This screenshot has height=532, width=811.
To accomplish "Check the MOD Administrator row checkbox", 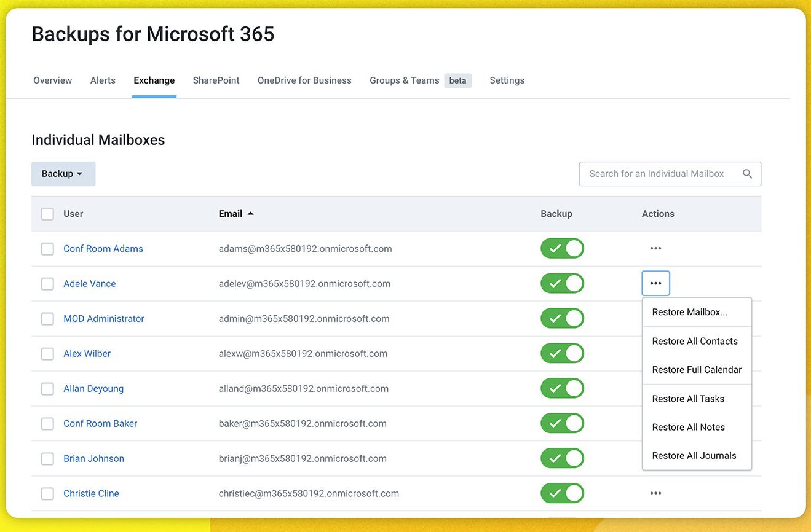I will pyautogui.click(x=47, y=319).
